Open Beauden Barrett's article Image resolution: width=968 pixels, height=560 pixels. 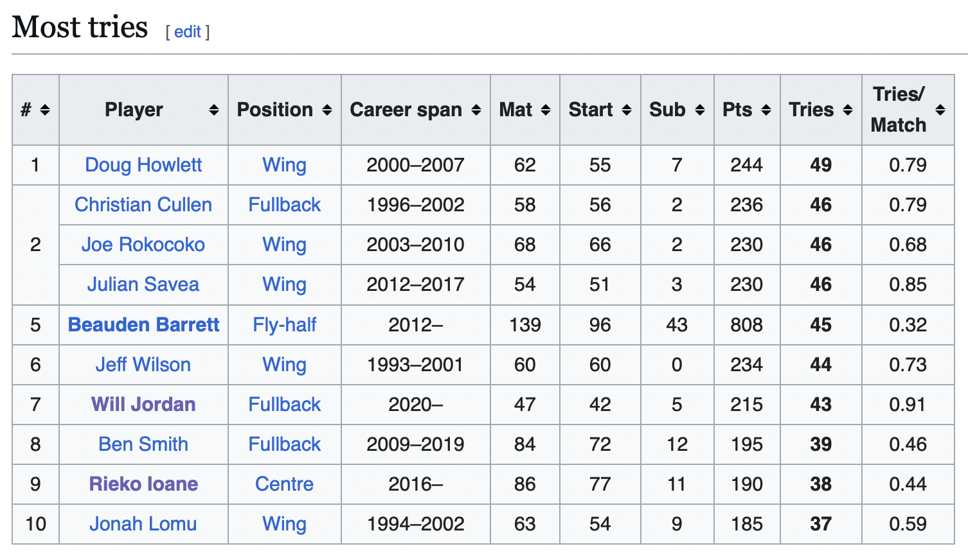point(143,325)
